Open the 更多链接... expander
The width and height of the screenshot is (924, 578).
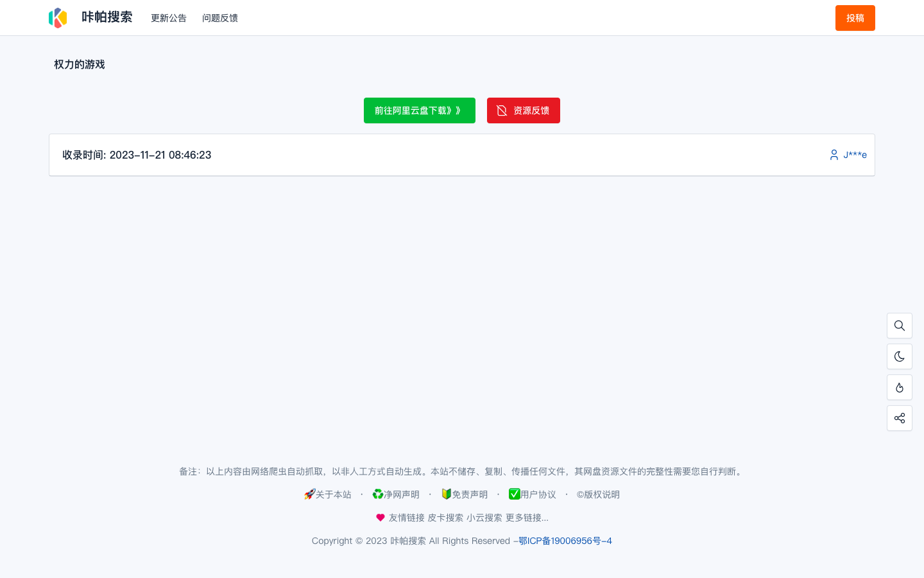(x=527, y=518)
